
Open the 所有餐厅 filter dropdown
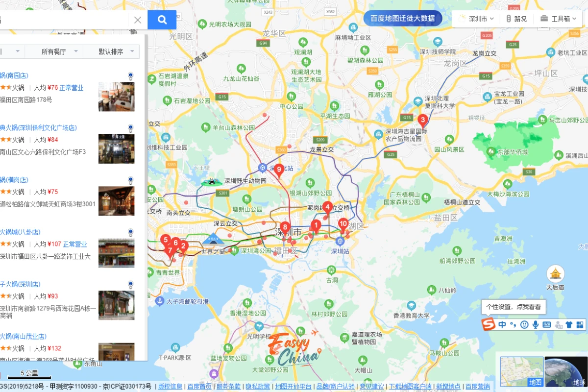[x=54, y=51]
